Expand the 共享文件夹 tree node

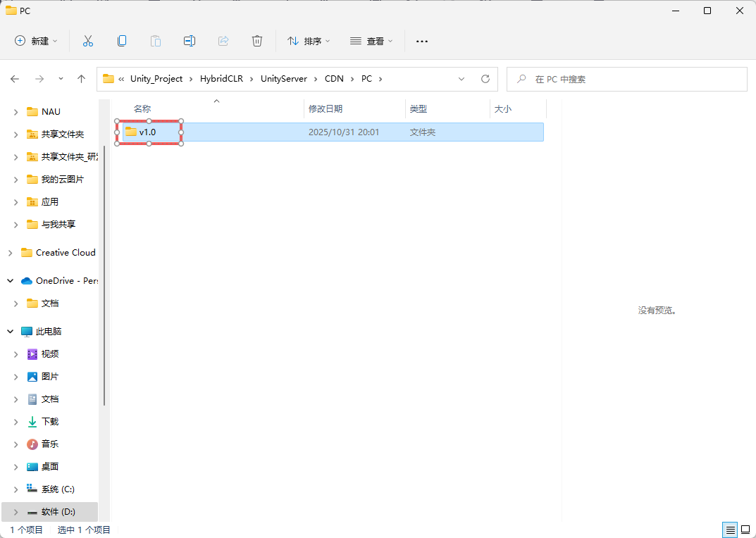coord(16,134)
